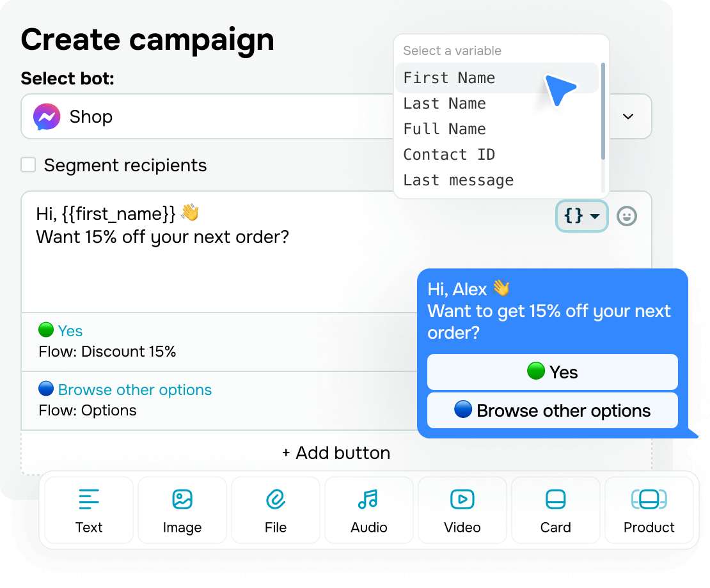This screenshot has height=588, width=710.
Task: Select the Audio message icon
Action: (x=368, y=509)
